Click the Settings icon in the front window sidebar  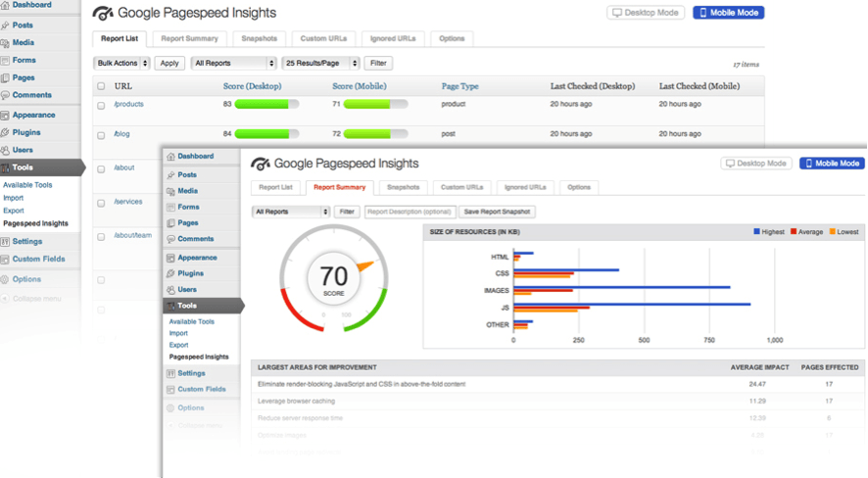[x=170, y=373]
